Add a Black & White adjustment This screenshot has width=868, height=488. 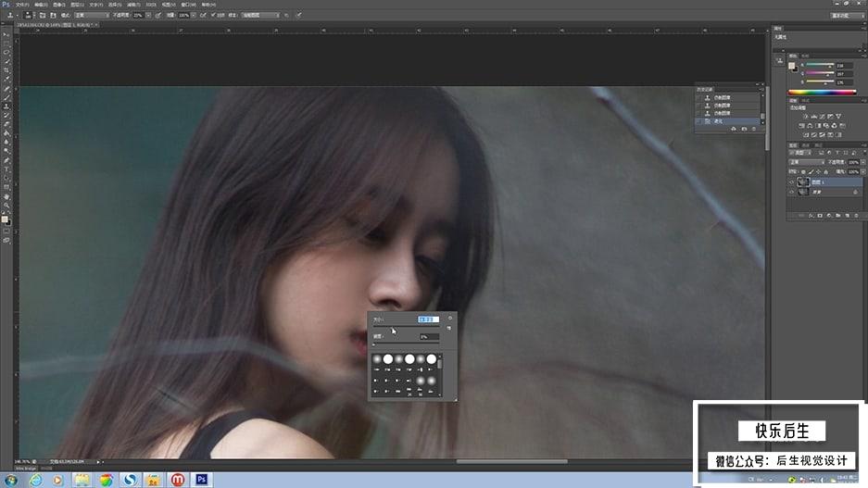point(818,126)
